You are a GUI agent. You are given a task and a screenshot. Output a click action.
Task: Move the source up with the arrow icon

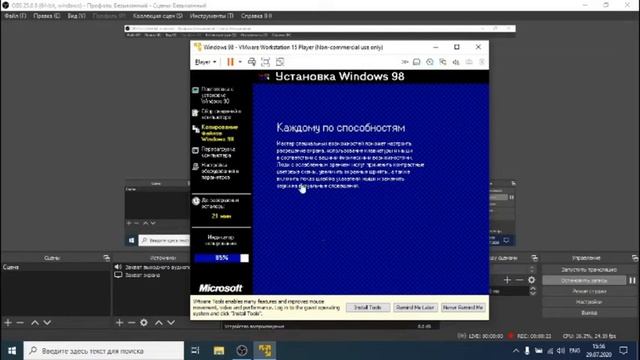[159, 323]
